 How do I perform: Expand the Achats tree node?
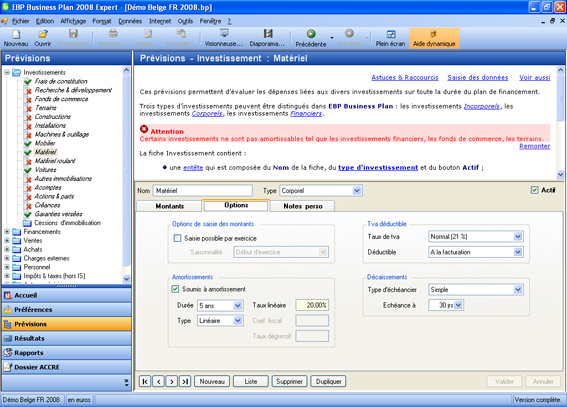(7, 249)
